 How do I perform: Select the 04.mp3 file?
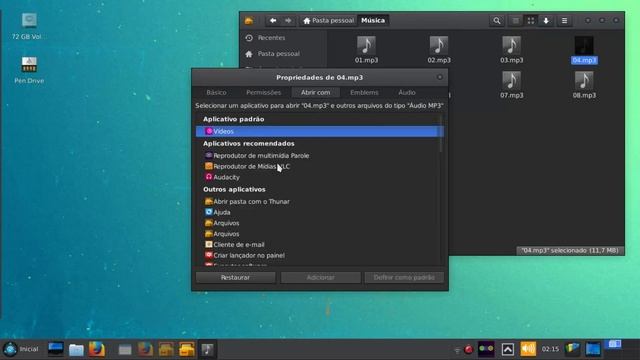[584, 49]
